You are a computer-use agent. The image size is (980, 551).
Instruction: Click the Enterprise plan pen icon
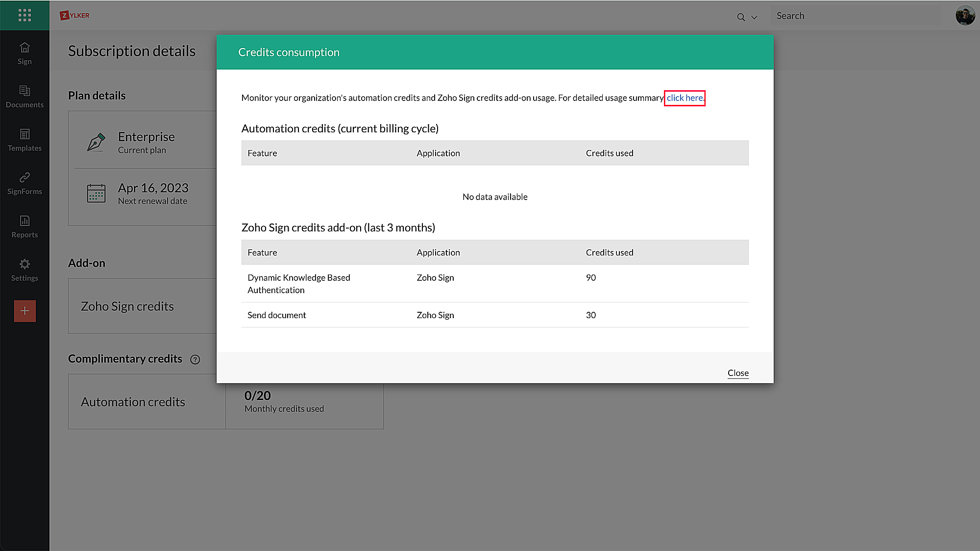click(x=96, y=142)
